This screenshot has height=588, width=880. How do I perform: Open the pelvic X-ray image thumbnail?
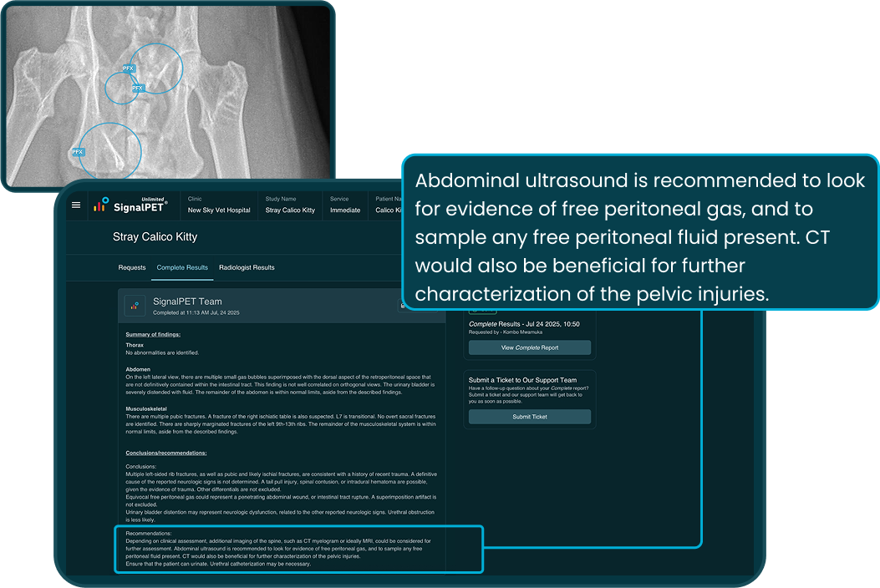click(168, 94)
